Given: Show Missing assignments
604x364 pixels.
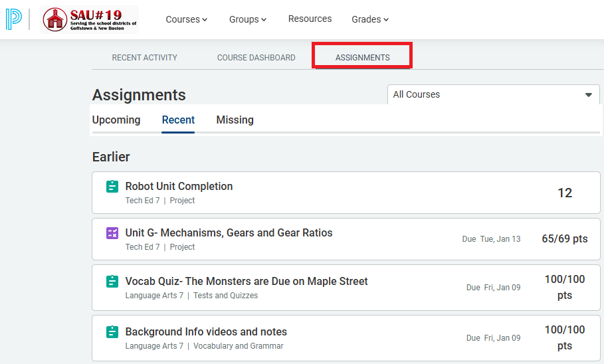Looking at the screenshot, I should coord(235,120).
